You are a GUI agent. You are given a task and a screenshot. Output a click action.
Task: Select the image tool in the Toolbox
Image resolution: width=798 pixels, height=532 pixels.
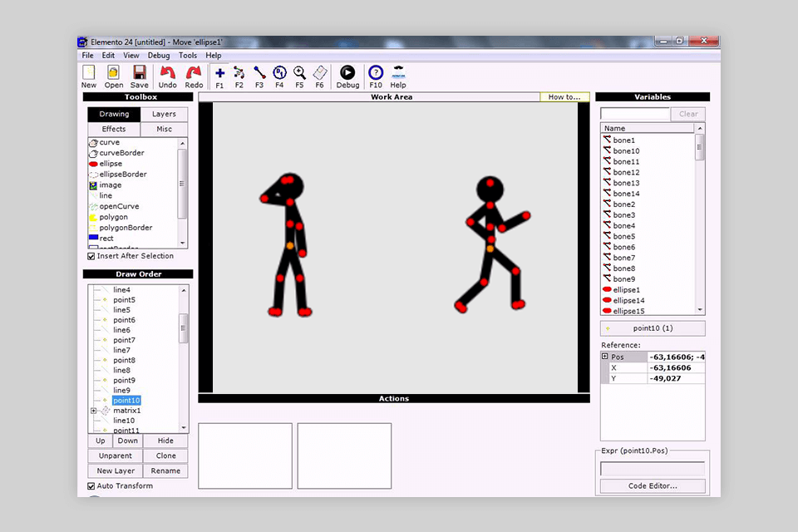tap(111, 185)
